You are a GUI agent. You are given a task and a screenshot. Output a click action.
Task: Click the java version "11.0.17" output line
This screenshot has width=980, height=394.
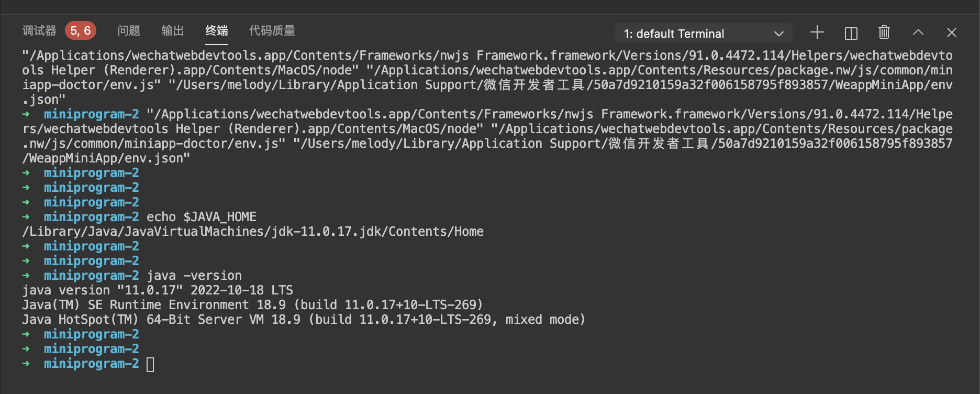pyautogui.click(x=158, y=290)
